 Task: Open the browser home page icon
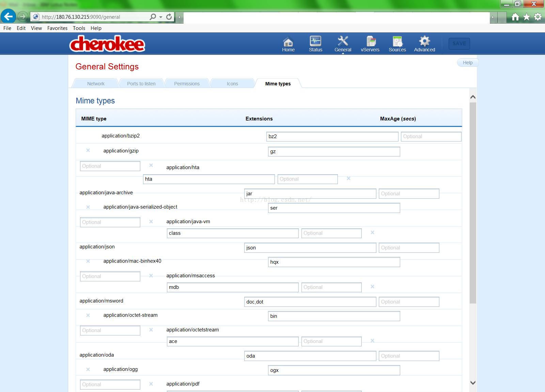point(515,17)
